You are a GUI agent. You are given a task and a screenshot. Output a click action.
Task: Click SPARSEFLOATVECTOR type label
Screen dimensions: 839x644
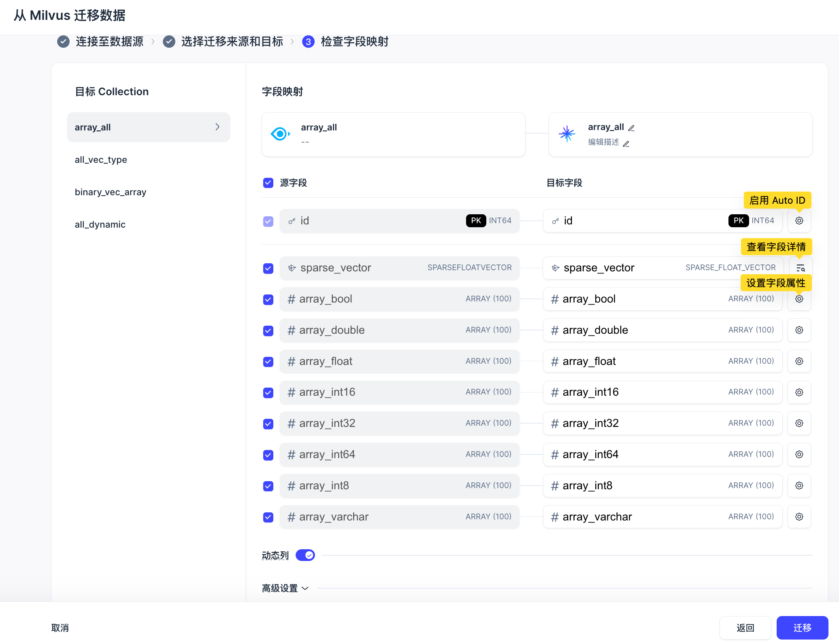[469, 268]
